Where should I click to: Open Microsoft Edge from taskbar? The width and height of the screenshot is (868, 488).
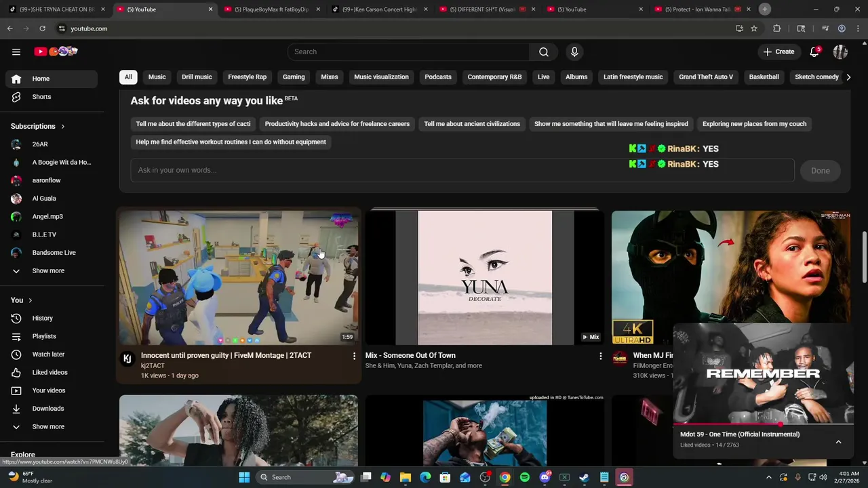coord(425,477)
